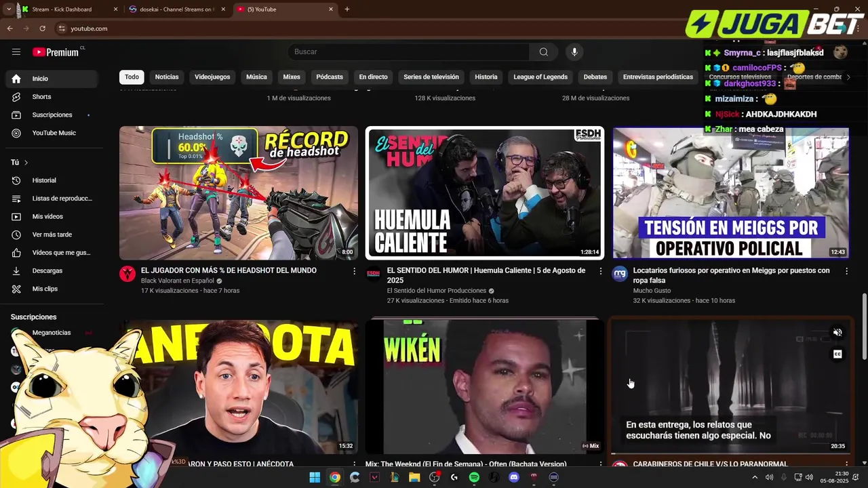The width and height of the screenshot is (868, 488).
Task: Unmute the Carabineros preview video
Action: pyautogui.click(x=837, y=332)
